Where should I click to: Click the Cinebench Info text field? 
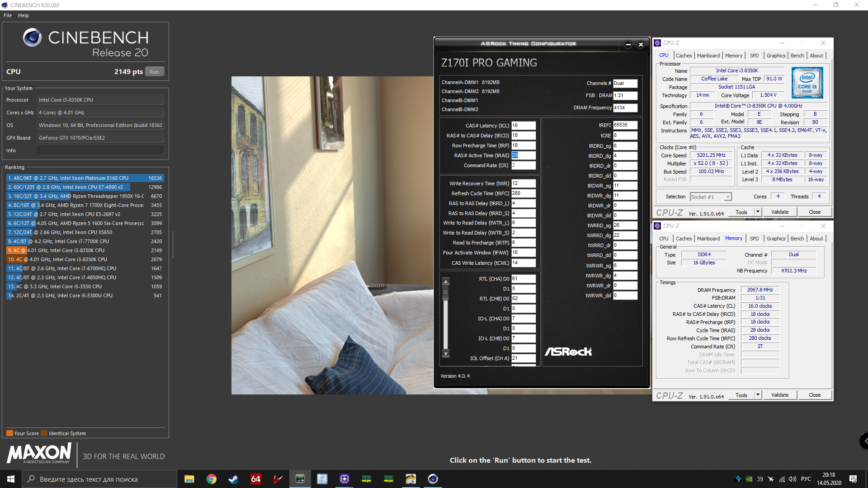pyautogui.click(x=100, y=150)
